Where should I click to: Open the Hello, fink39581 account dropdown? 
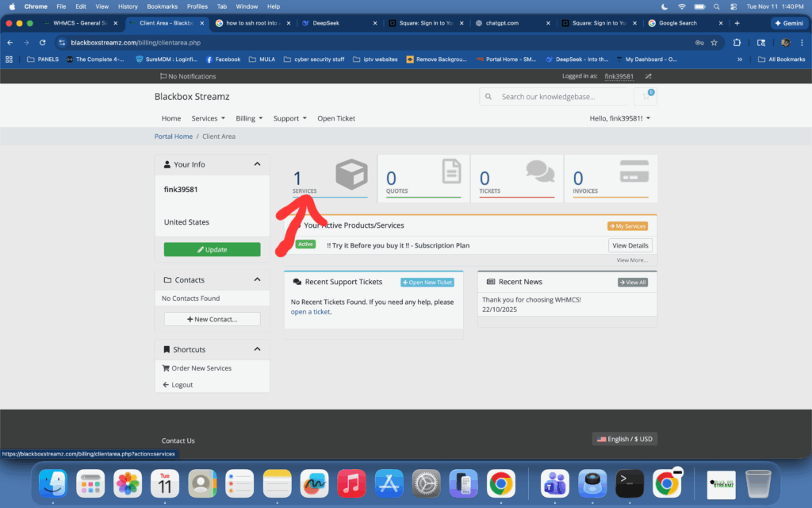(619, 118)
